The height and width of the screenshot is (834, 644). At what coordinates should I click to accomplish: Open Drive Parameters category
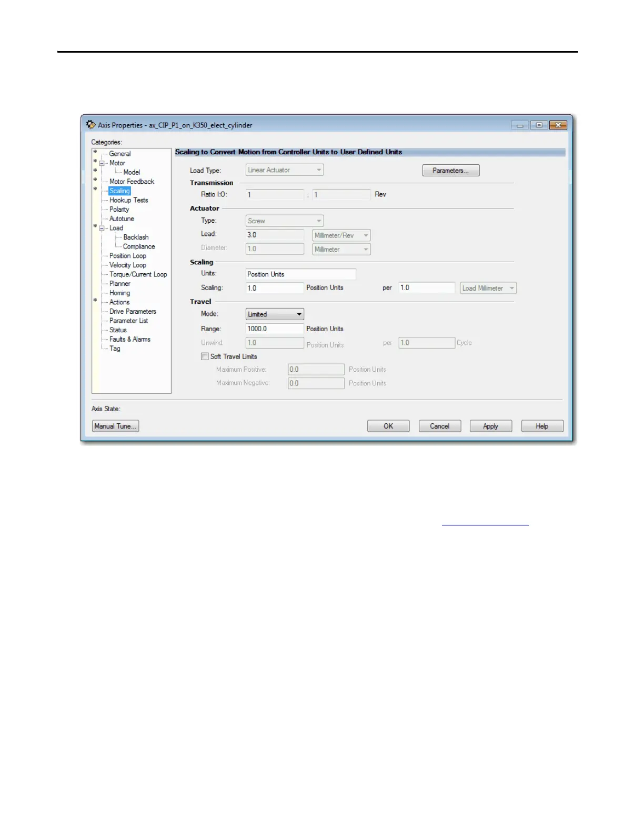pos(133,312)
